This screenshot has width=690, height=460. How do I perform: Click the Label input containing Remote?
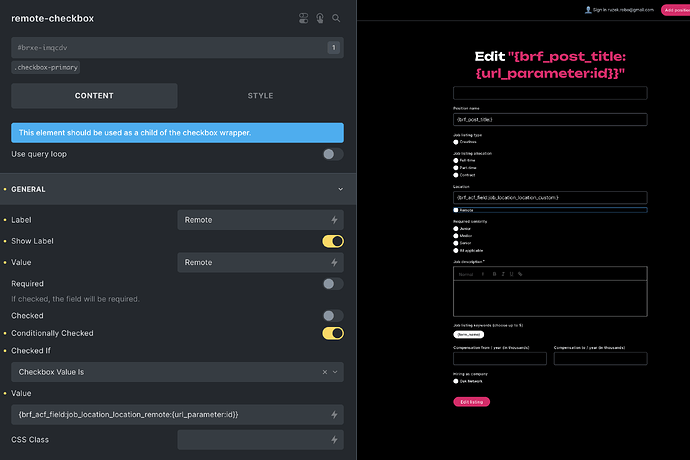261,220
